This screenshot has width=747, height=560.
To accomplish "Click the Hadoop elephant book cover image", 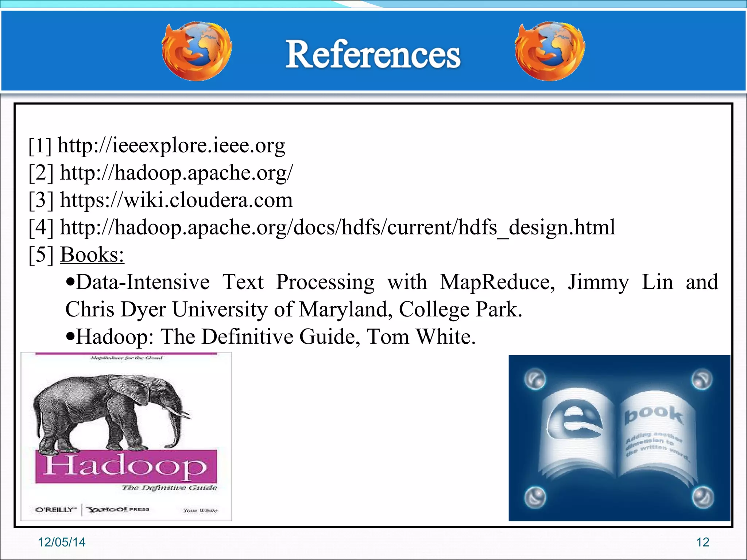I will pyautogui.click(x=127, y=437).
